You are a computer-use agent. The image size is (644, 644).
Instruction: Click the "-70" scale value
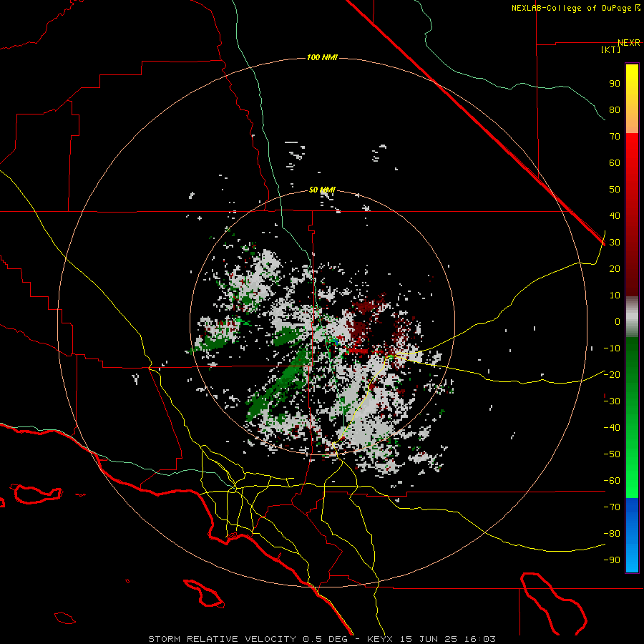[612, 507]
